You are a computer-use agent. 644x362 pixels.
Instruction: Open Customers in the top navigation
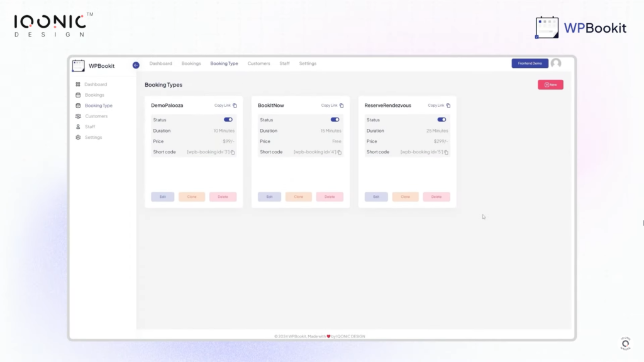258,63
